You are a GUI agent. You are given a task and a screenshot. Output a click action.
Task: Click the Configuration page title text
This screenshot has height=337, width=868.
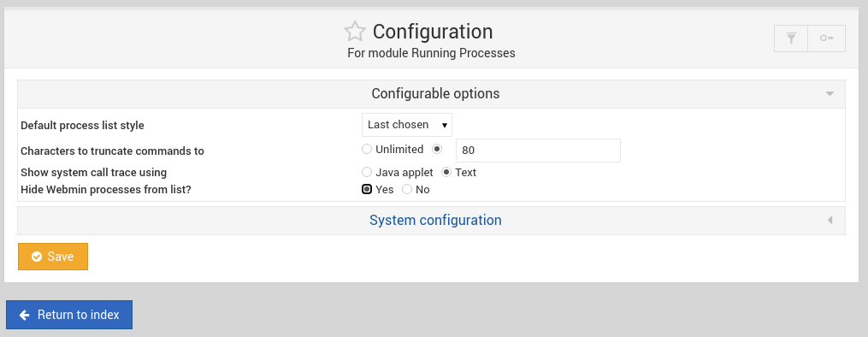coord(433,32)
